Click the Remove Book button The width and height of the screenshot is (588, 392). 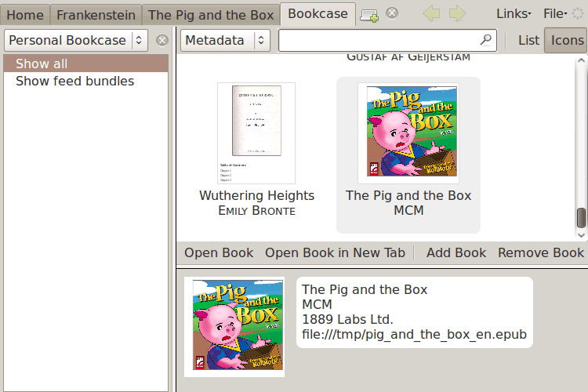(541, 252)
